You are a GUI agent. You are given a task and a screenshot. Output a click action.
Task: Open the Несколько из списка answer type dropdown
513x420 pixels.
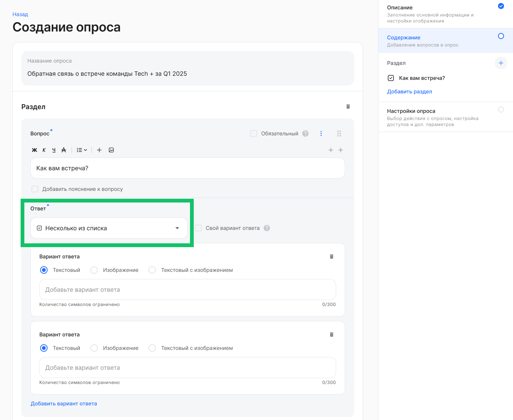pos(109,228)
